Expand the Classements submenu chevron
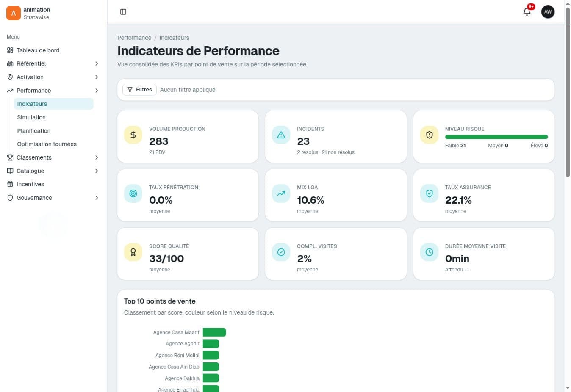The height and width of the screenshot is (392, 571). click(97, 157)
